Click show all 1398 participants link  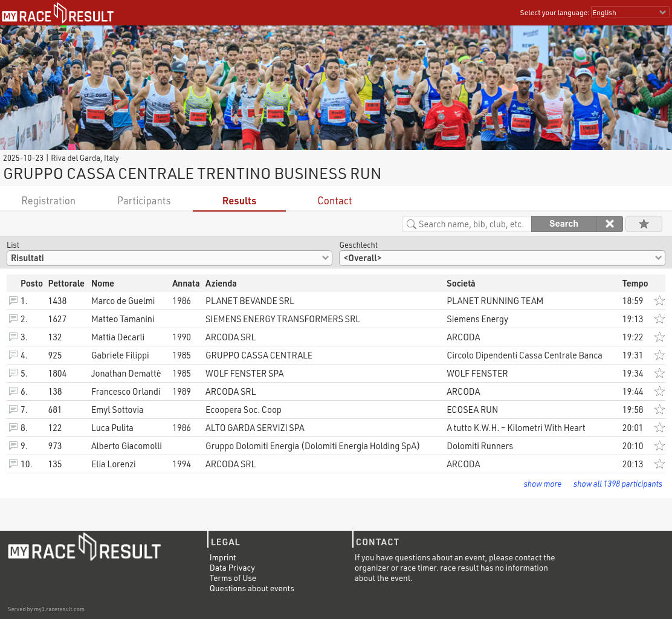click(618, 484)
